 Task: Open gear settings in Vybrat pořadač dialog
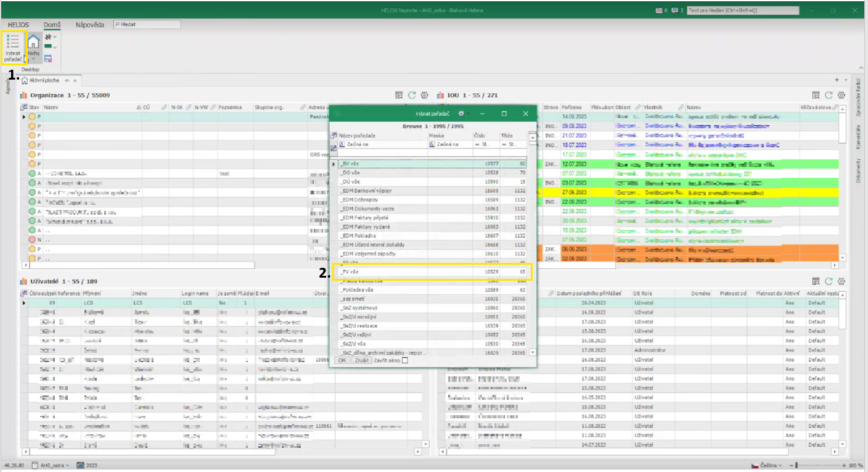461,114
